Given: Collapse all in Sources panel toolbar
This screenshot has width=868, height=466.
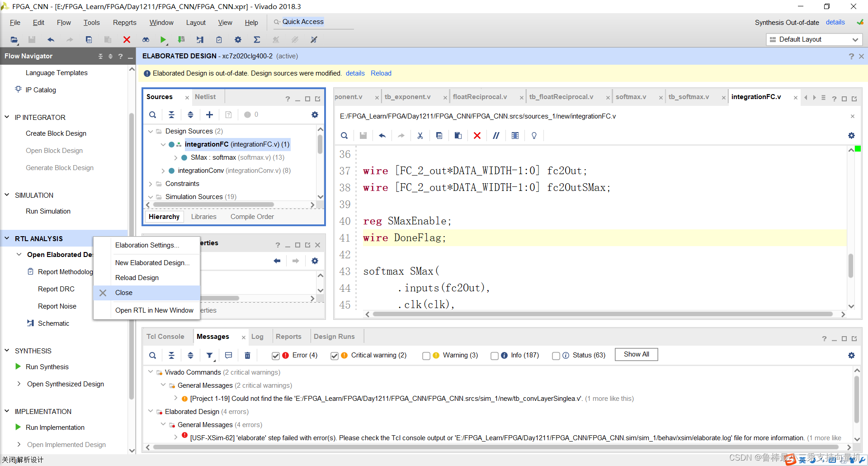Looking at the screenshot, I should click(x=171, y=115).
